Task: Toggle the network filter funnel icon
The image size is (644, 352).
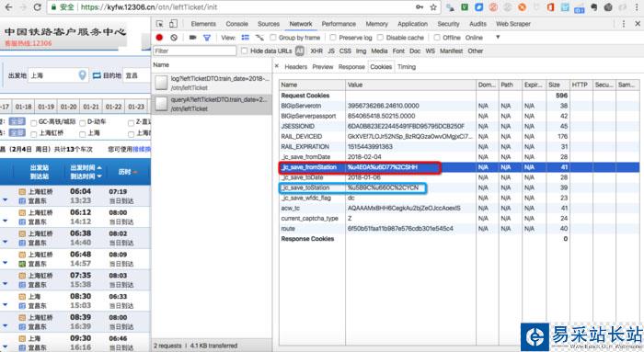Action: [x=207, y=38]
